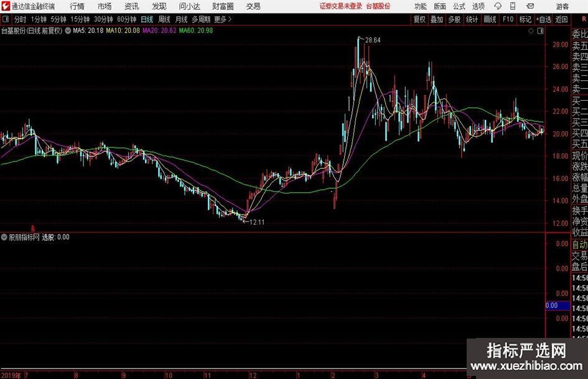Open the 选项 menu

478,6
